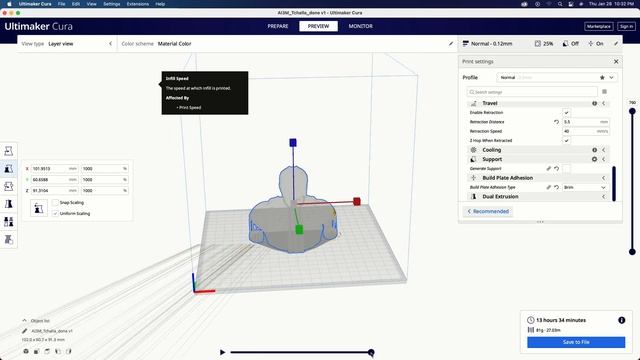This screenshot has width=640, height=360.
Task: Click the pencil icon in print settings bar
Action: [x=616, y=43]
